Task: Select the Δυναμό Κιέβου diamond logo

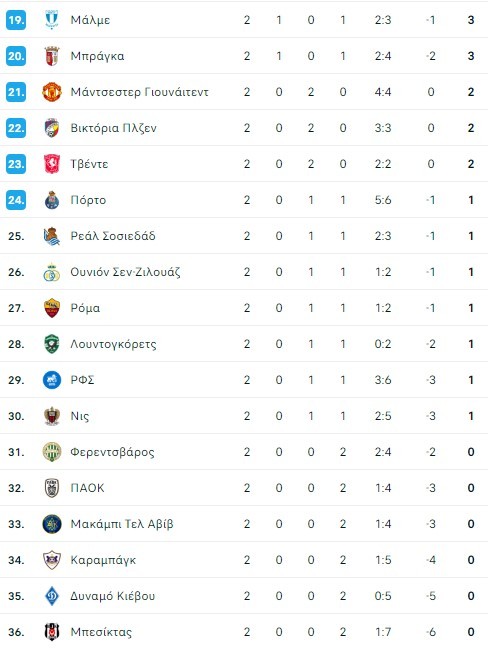Action: (x=52, y=596)
